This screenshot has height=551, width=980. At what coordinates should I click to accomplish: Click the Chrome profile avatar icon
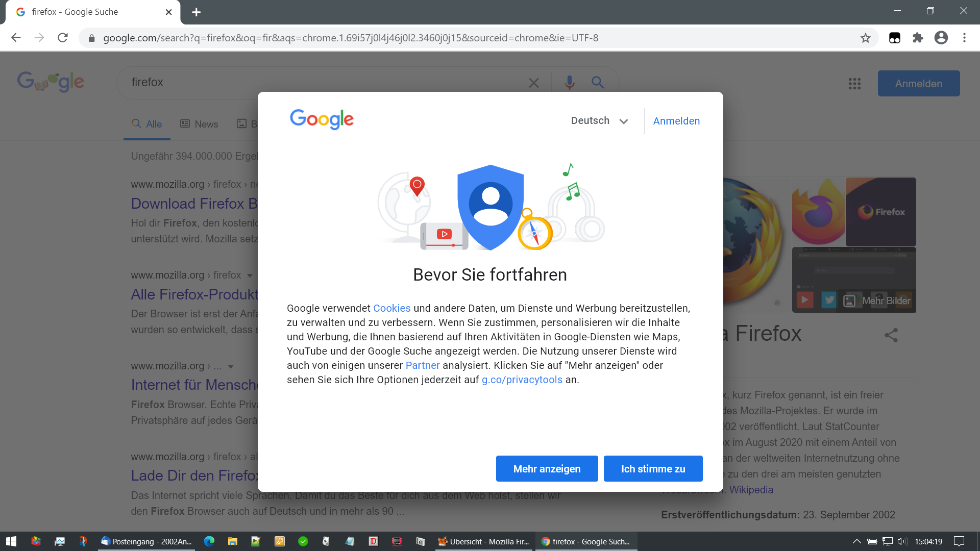(941, 38)
